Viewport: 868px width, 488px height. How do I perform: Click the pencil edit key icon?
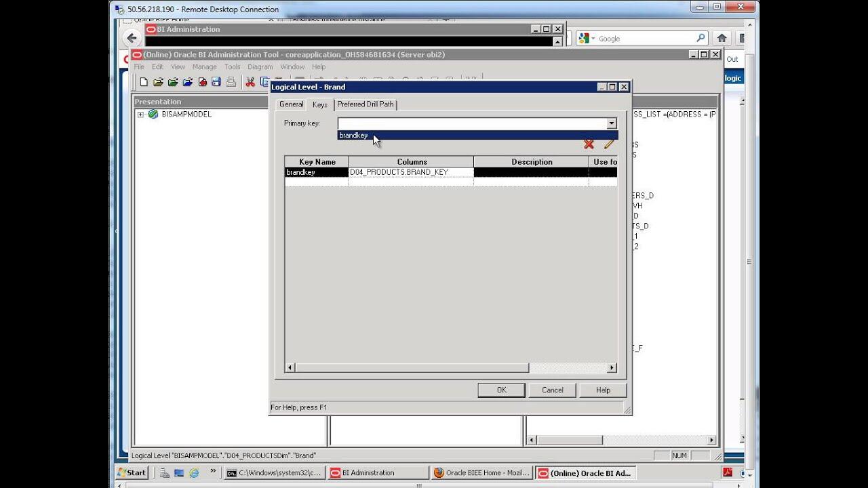609,144
